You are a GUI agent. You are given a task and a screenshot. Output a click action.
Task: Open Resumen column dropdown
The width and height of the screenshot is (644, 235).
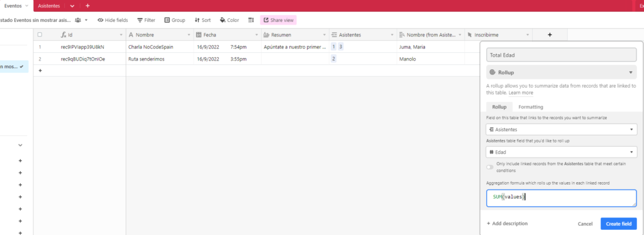click(325, 35)
